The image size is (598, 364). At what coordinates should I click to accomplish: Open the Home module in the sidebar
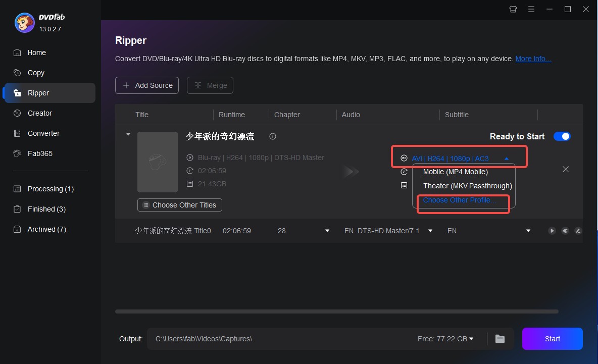[49, 53]
